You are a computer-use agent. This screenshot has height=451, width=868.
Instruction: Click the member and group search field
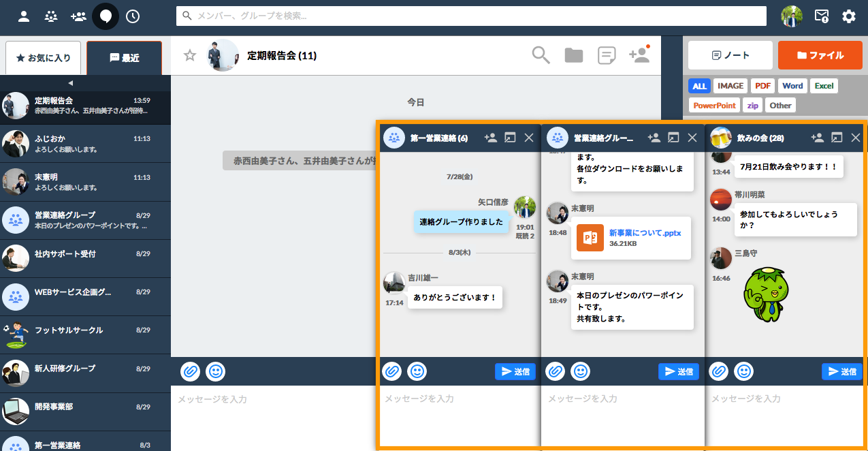pos(471,16)
